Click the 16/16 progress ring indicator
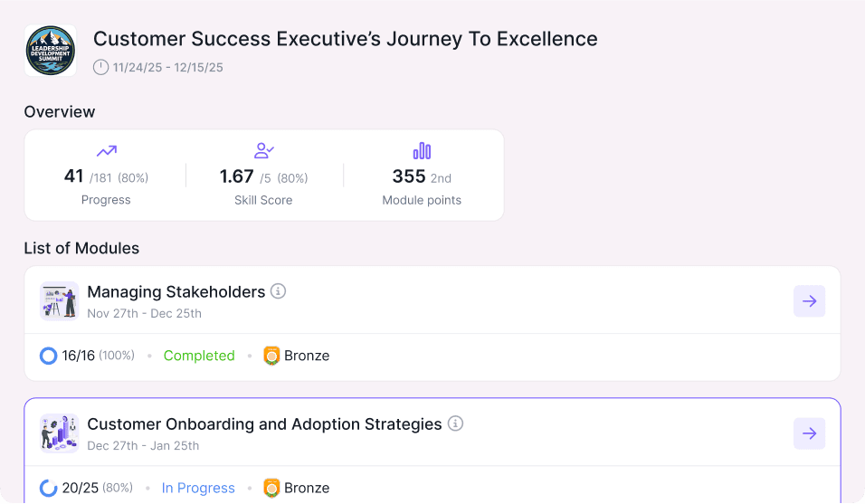This screenshot has width=865, height=504. [x=49, y=356]
